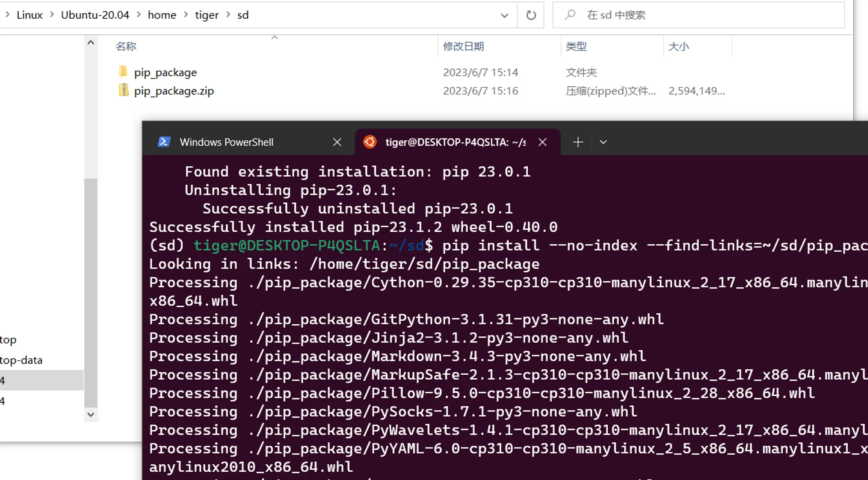The image size is (868, 480).
Task: Sort files by 名称 column header
Action: [x=126, y=46]
